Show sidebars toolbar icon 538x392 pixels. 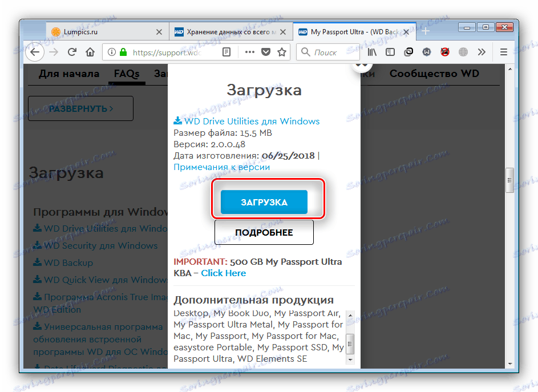click(x=390, y=52)
